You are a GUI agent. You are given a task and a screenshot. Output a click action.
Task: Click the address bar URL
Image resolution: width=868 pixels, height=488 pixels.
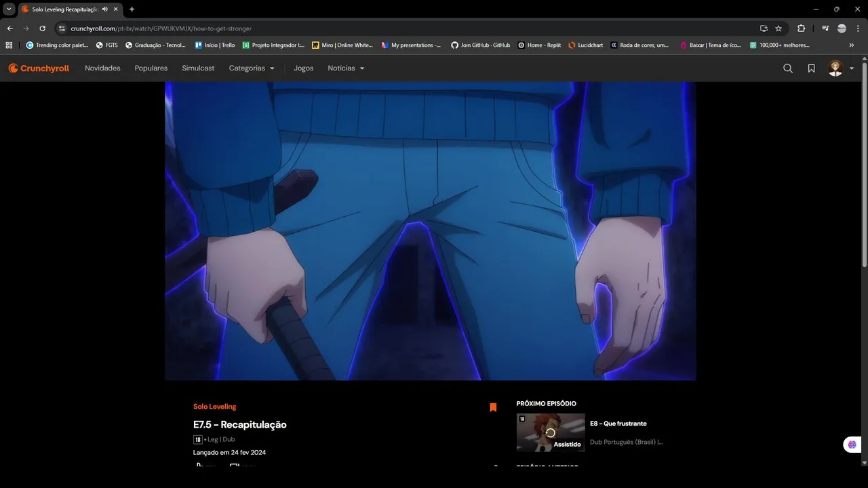click(x=161, y=28)
